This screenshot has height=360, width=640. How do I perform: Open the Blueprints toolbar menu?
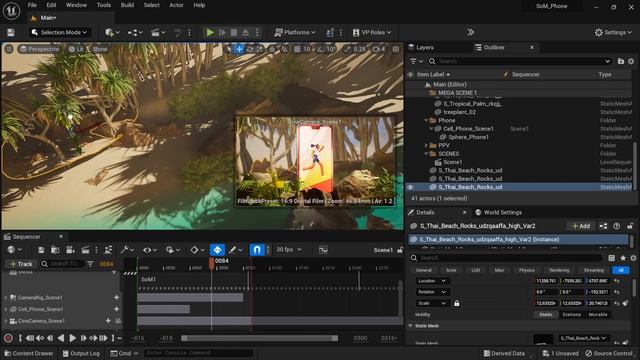click(135, 32)
